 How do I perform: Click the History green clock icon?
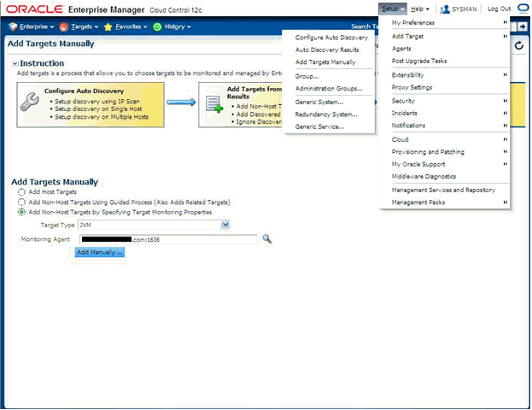pos(157,26)
